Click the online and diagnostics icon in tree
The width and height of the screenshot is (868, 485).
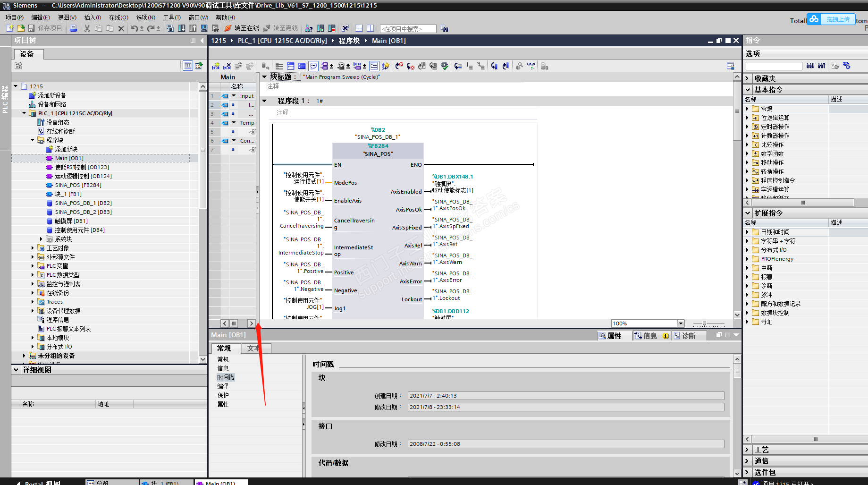(x=41, y=131)
